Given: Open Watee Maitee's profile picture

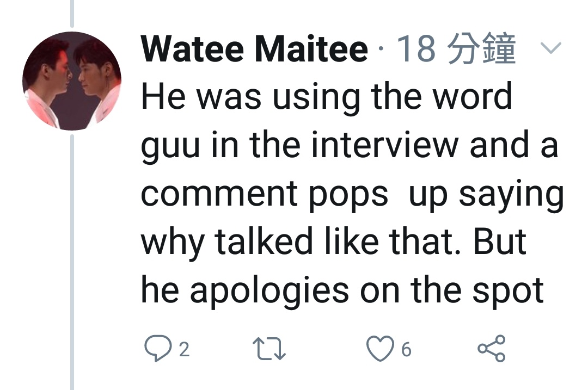Looking at the screenshot, I should pos(72,81).
